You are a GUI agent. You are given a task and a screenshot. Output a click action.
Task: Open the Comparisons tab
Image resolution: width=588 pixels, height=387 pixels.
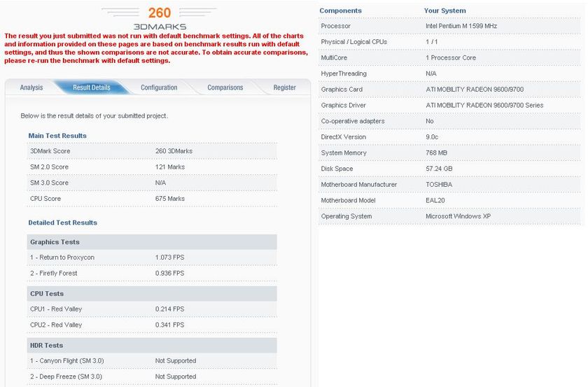(x=225, y=87)
